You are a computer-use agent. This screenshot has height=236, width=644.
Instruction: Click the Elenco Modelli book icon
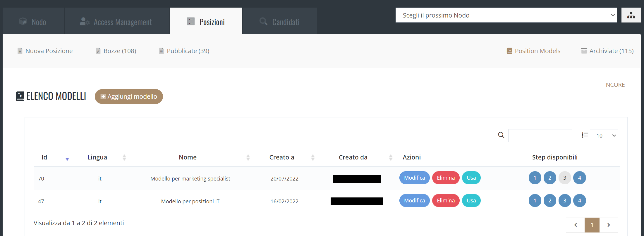coord(20,96)
